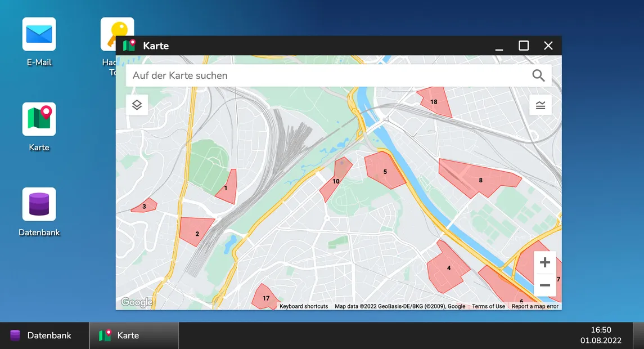Click the Karte title text
This screenshot has height=349, width=644.
click(x=156, y=46)
